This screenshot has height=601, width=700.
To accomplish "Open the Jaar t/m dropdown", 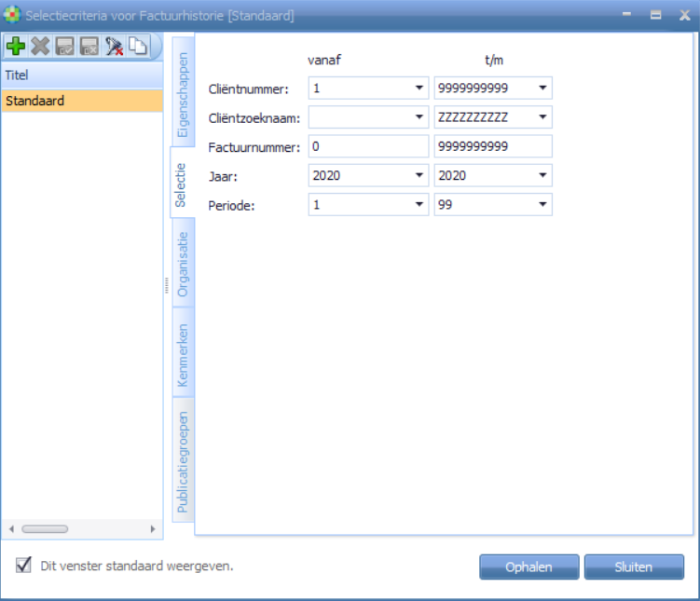I will [542, 175].
